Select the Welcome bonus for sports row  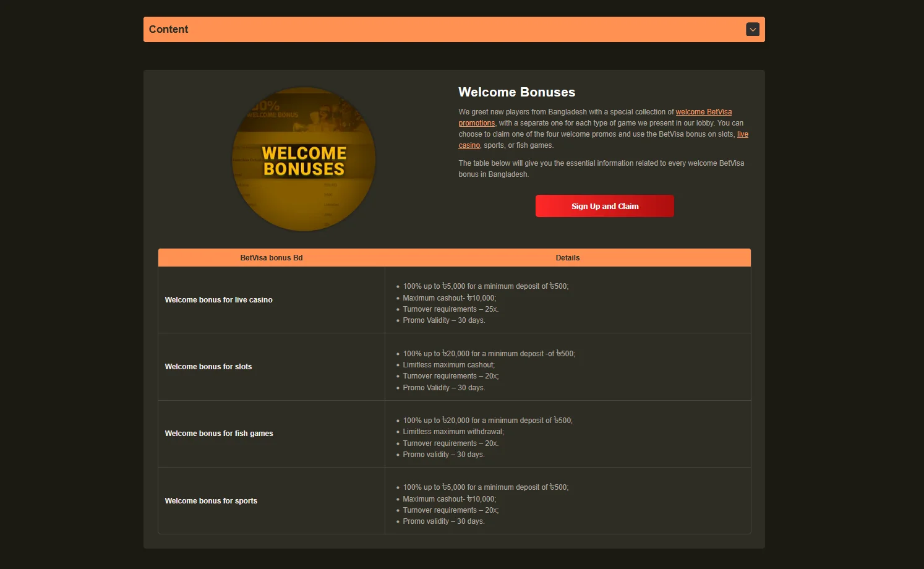click(211, 501)
